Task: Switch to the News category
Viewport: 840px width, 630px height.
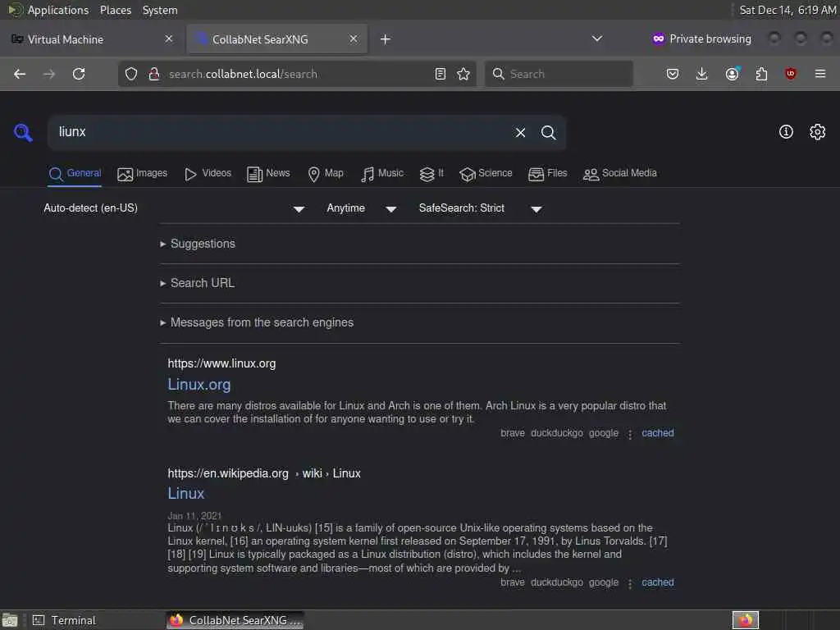Action: coord(268,174)
